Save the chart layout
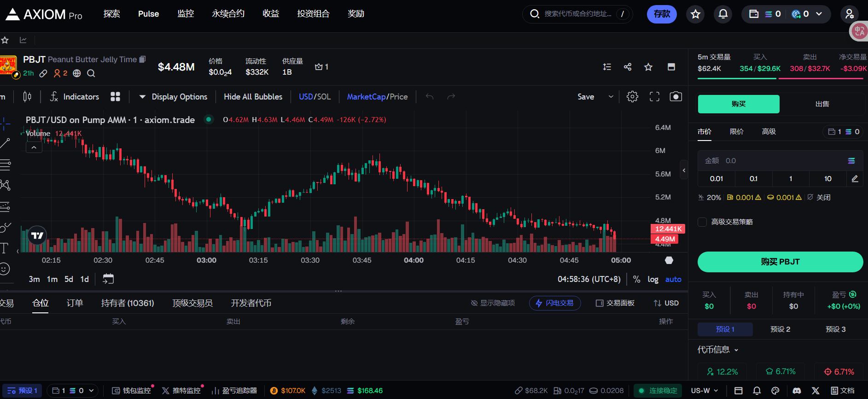The height and width of the screenshot is (399, 868). (x=586, y=97)
